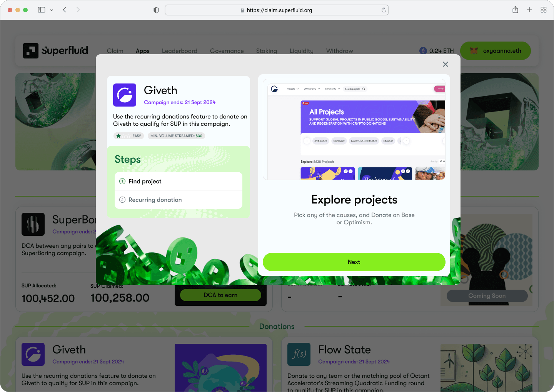Click the step 2 circle icon

point(122,200)
